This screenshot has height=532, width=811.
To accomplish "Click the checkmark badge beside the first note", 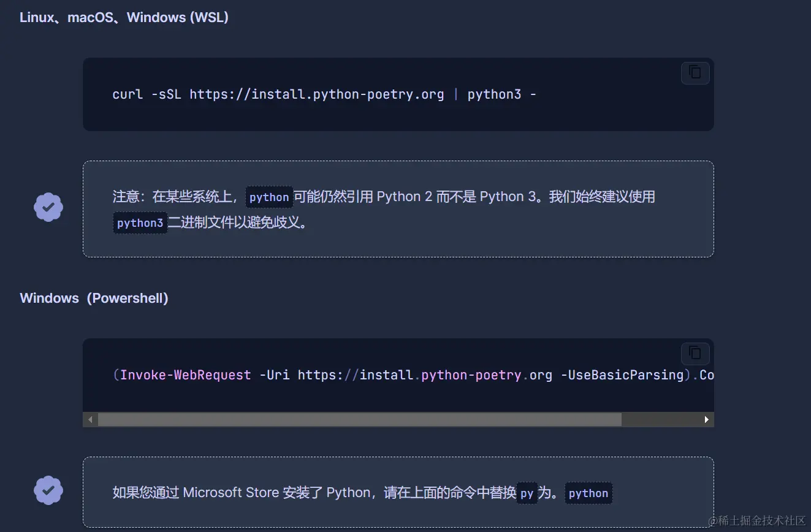I will click(x=48, y=207).
